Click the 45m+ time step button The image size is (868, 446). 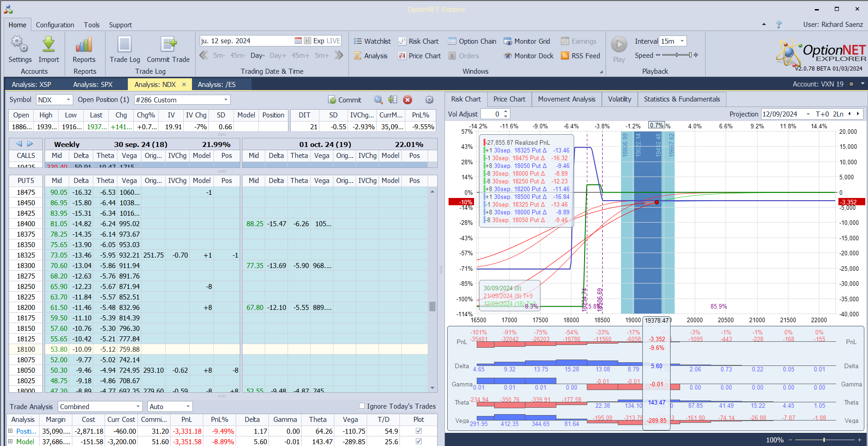point(300,56)
